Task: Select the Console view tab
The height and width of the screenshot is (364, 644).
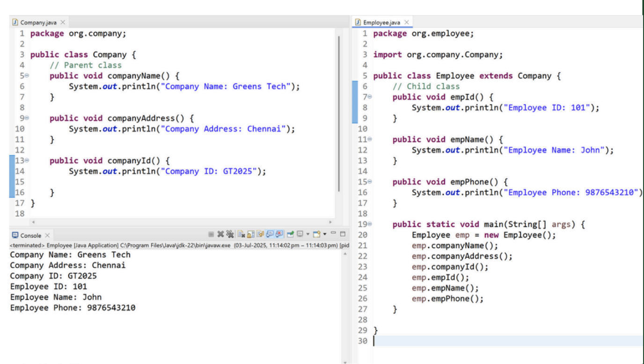Action: point(30,235)
